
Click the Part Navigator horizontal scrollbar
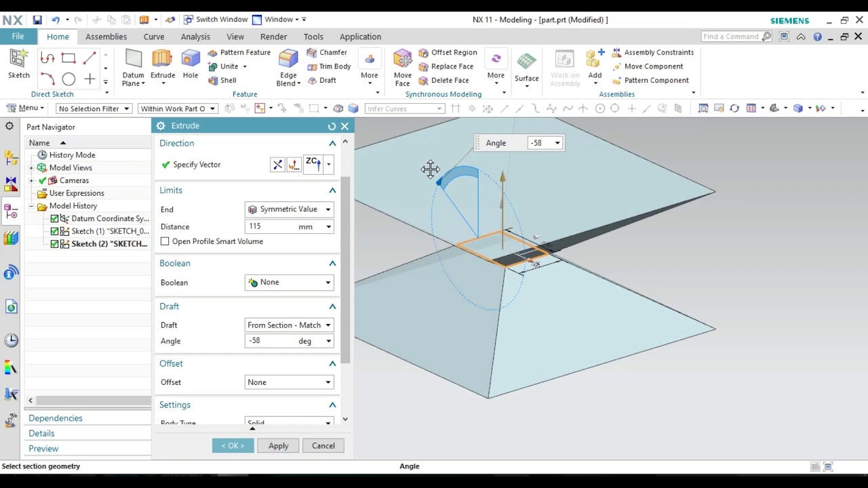[x=92, y=401]
